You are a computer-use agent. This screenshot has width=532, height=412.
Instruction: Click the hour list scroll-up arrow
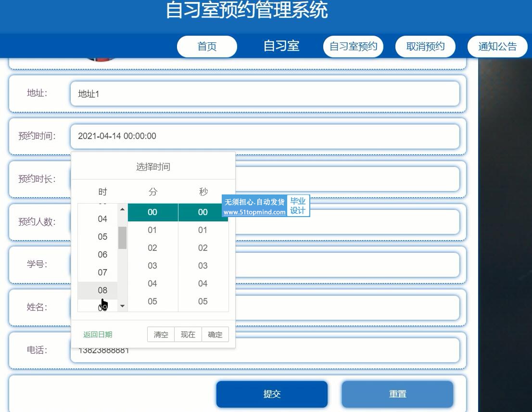123,209
